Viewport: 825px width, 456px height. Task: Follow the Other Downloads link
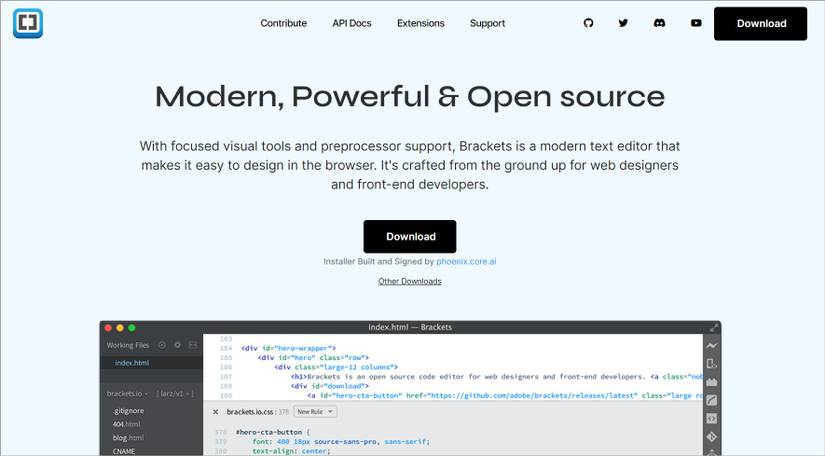point(409,281)
